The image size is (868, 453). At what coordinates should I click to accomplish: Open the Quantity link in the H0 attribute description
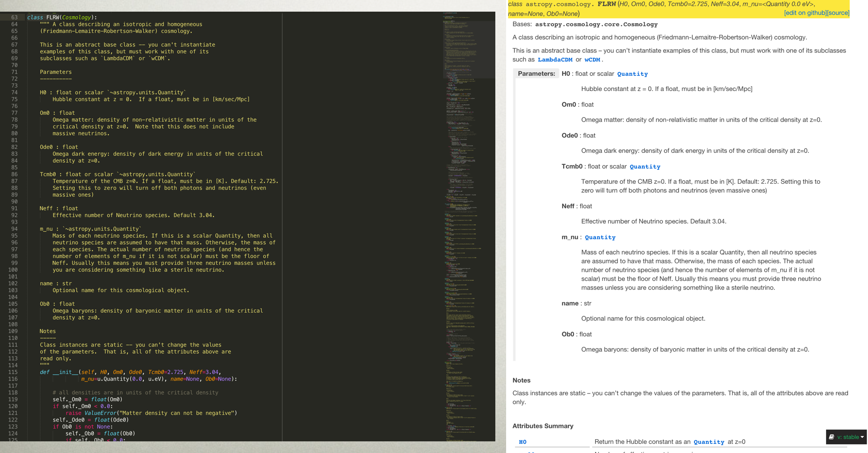tap(709, 442)
